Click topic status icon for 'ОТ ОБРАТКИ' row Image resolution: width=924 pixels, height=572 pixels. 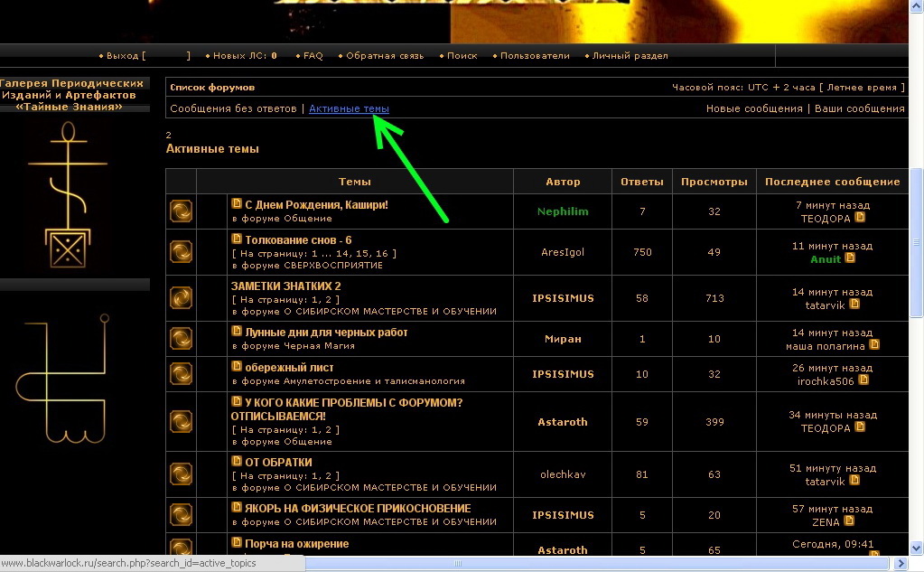(181, 474)
